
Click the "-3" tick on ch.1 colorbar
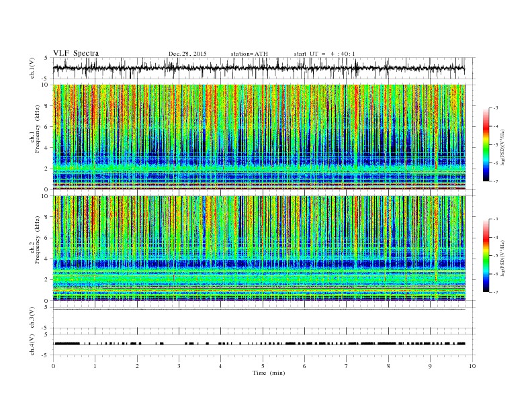tap(495, 108)
